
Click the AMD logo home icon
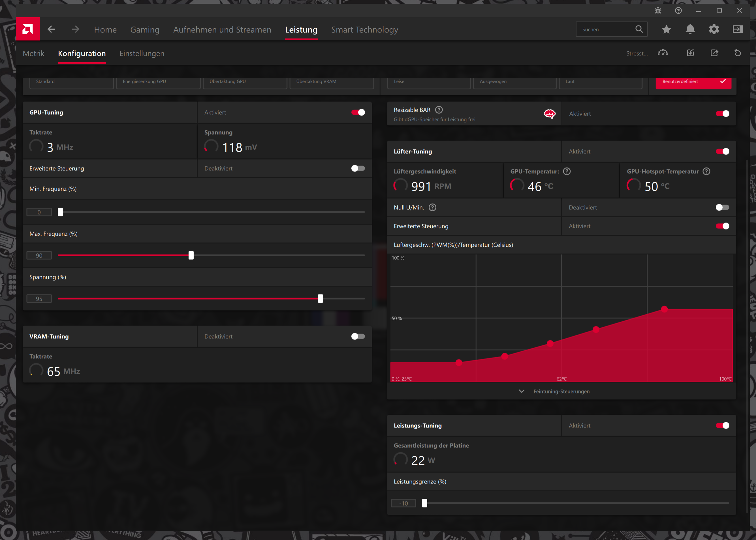[28, 29]
